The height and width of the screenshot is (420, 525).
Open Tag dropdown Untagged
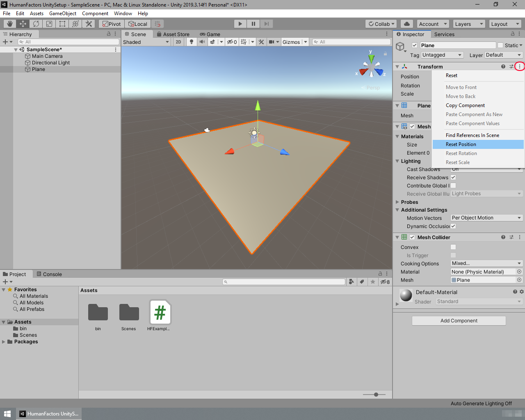point(442,55)
